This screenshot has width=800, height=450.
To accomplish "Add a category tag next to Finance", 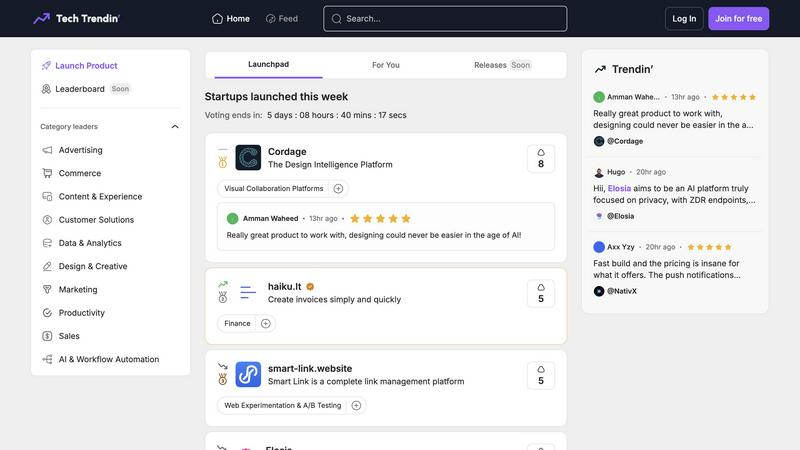I will tap(266, 323).
